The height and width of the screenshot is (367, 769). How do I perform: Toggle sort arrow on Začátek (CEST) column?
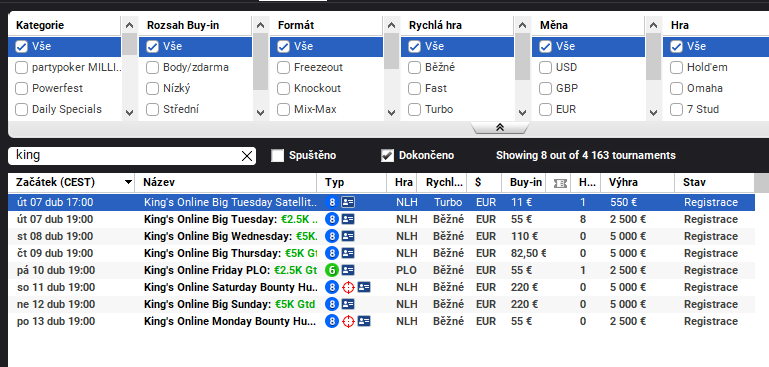tap(128, 183)
